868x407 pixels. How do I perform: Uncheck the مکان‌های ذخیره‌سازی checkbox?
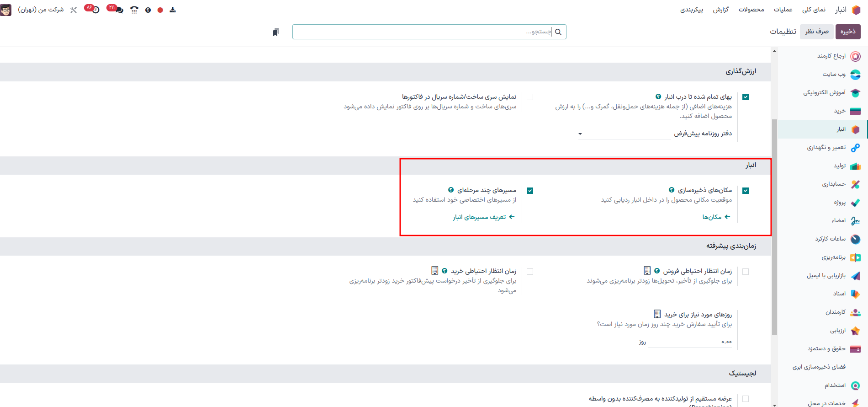tap(746, 191)
